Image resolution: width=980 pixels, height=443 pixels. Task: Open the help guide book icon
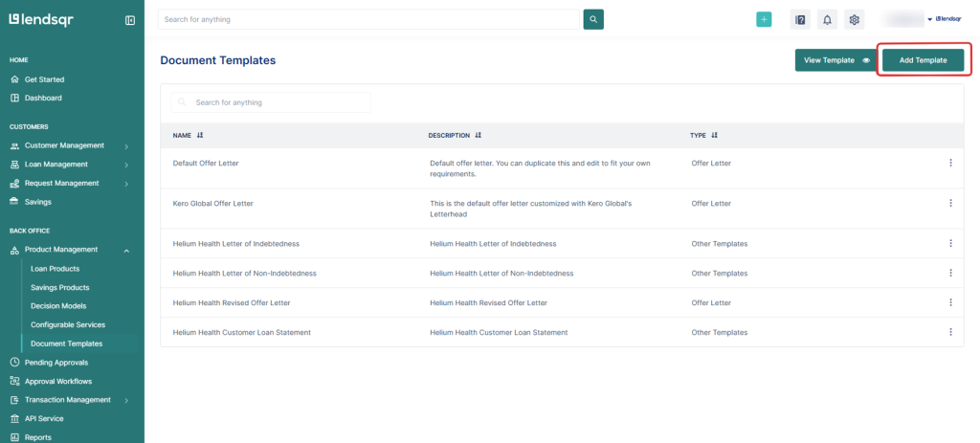tap(800, 19)
